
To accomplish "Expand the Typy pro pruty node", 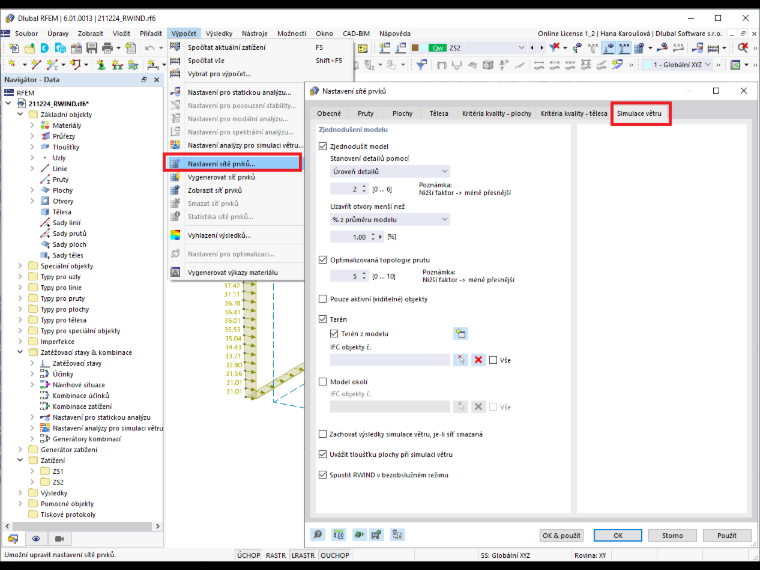I will point(20,298).
